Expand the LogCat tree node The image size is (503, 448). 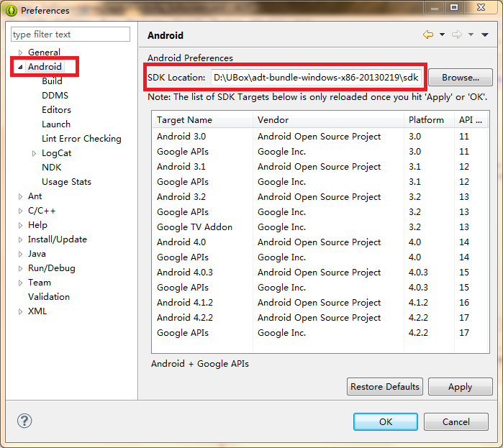[34, 153]
